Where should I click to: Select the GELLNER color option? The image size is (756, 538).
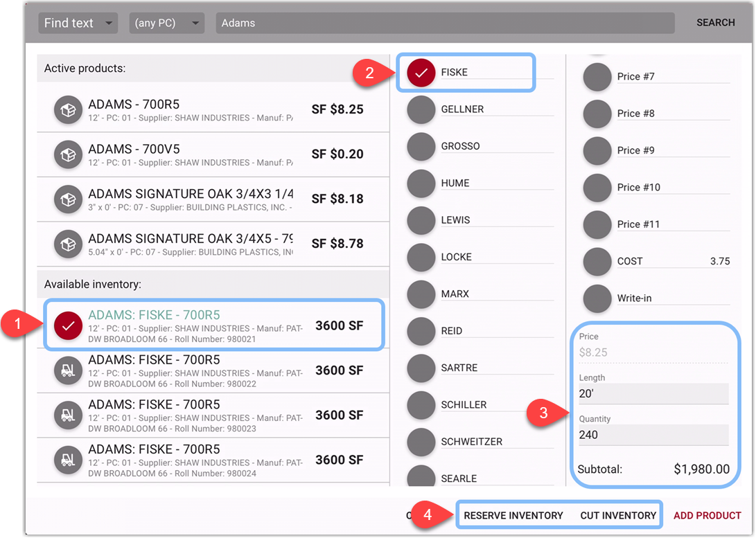421,109
